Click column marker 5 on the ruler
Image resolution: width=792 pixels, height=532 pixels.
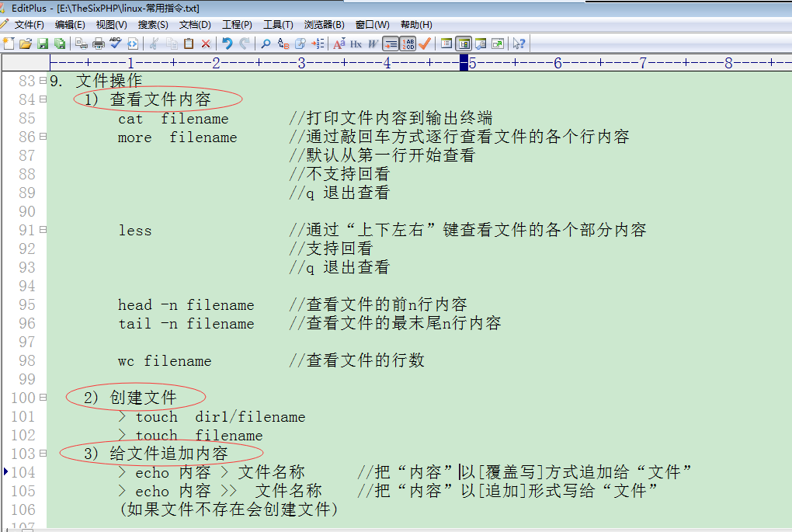(x=471, y=63)
